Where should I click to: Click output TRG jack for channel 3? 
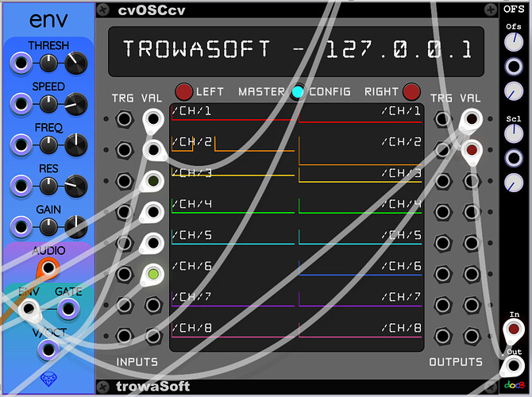[x=443, y=181]
